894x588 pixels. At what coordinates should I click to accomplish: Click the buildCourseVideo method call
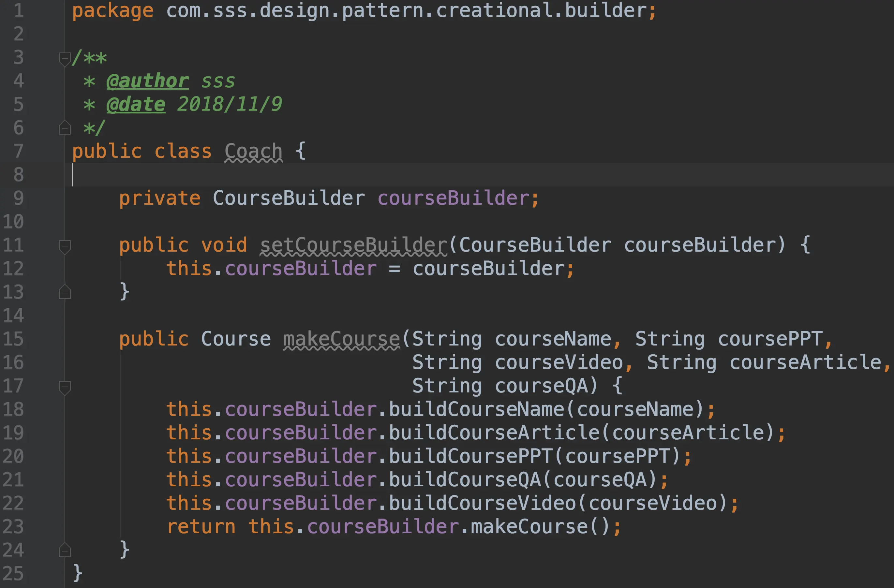click(482, 503)
